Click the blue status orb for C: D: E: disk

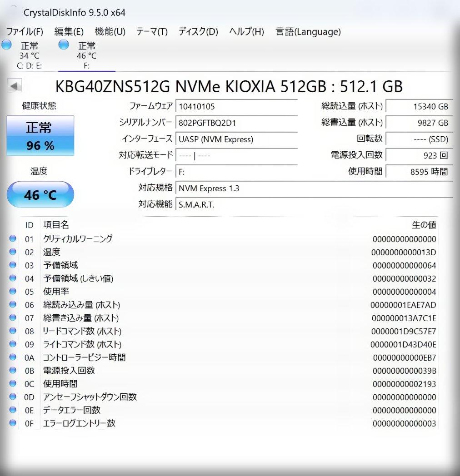[6, 45]
